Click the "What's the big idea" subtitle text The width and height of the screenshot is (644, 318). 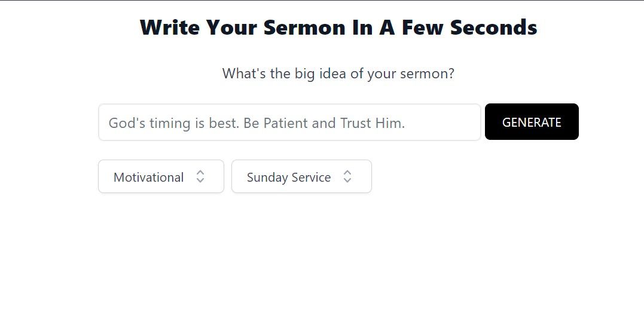(338, 74)
